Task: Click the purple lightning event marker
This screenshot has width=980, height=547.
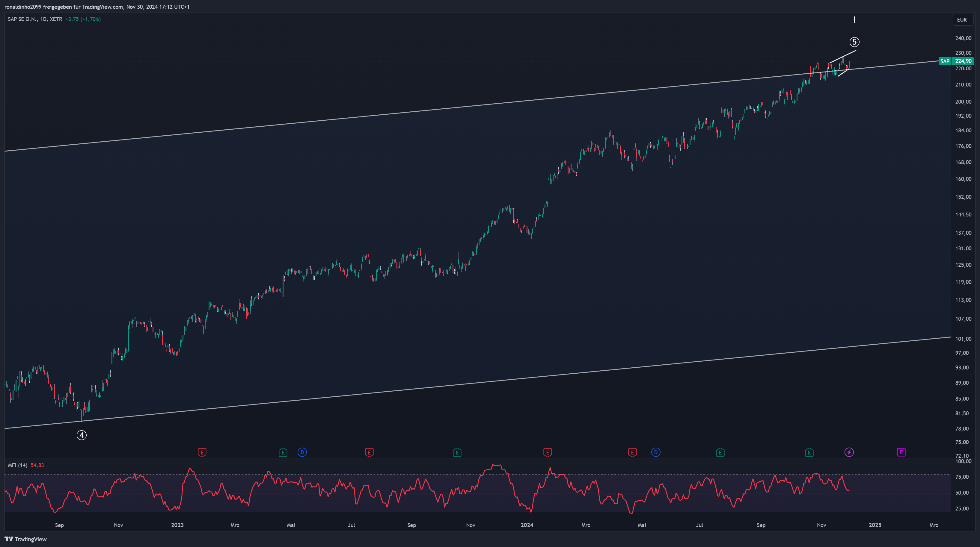Action: [x=849, y=452]
